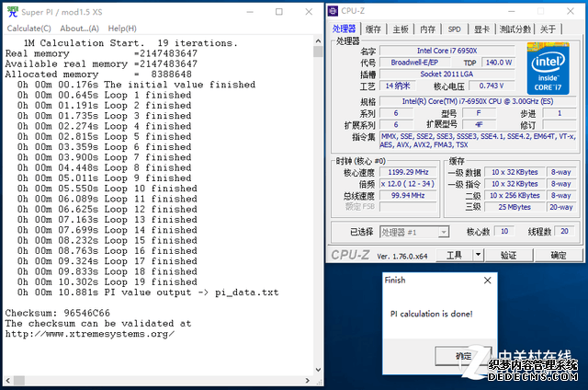Close the CPU-Z window
This screenshot has height=390, width=588.
point(570,11)
